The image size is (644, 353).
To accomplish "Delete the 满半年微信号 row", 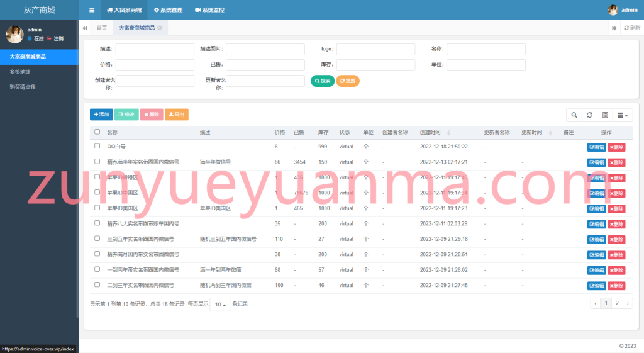I will [616, 163].
